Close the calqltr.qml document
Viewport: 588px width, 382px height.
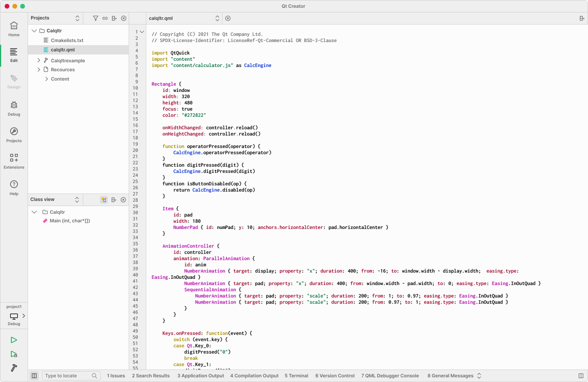[x=228, y=18]
